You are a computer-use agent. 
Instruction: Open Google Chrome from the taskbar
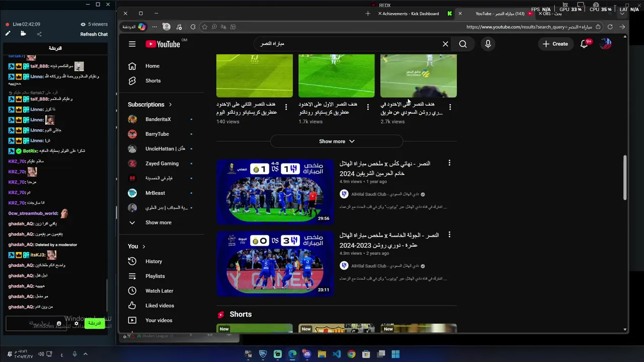(351, 354)
